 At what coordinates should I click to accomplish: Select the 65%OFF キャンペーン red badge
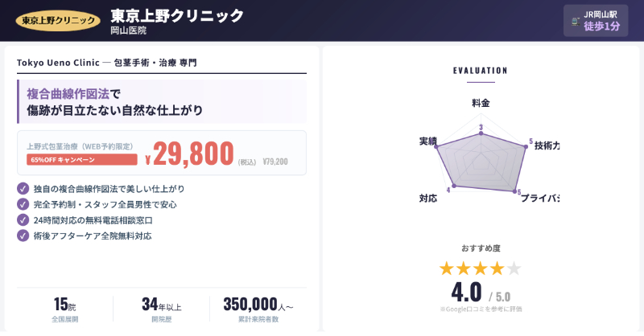click(x=80, y=160)
